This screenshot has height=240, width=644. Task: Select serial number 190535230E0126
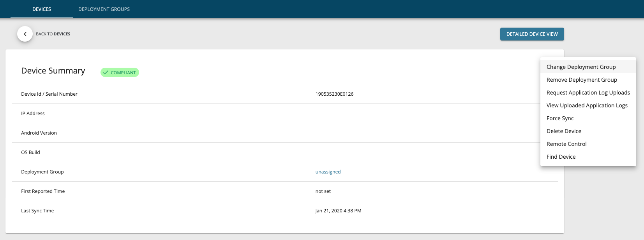[x=334, y=94]
